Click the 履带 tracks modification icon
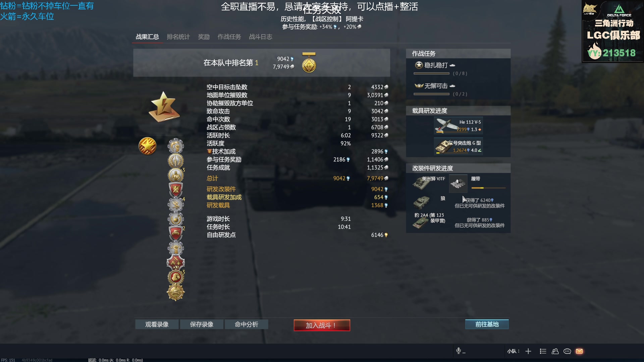The width and height of the screenshot is (644, 362). pyautogui.click(x=458, y=183)
